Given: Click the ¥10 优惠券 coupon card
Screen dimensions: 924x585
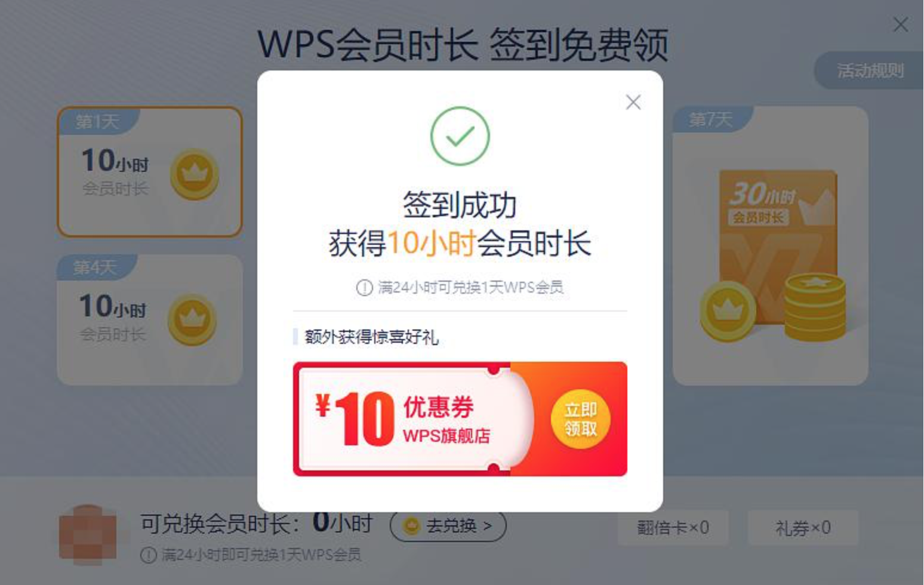Looking at the screenshot, I should tap(460, 419).
